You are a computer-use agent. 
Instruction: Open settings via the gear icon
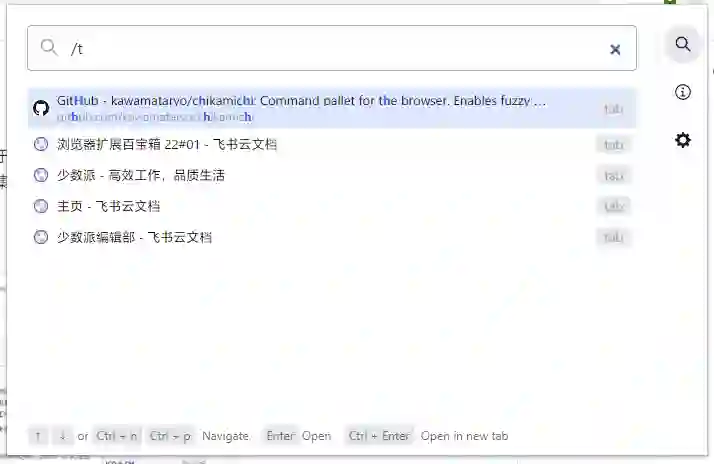pos(682,140)
